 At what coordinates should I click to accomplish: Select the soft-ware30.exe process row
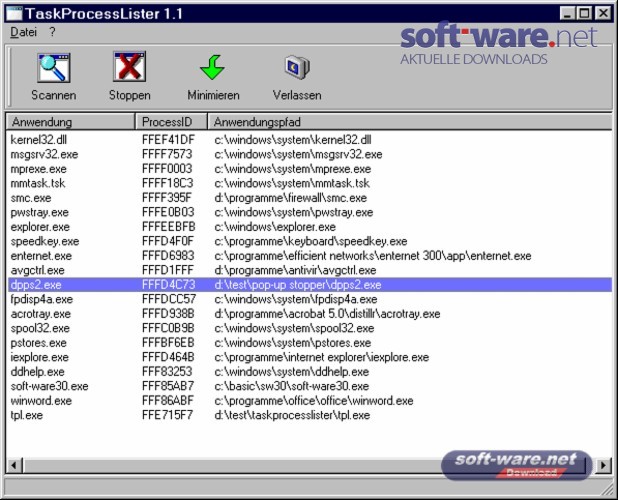[310, 386]
